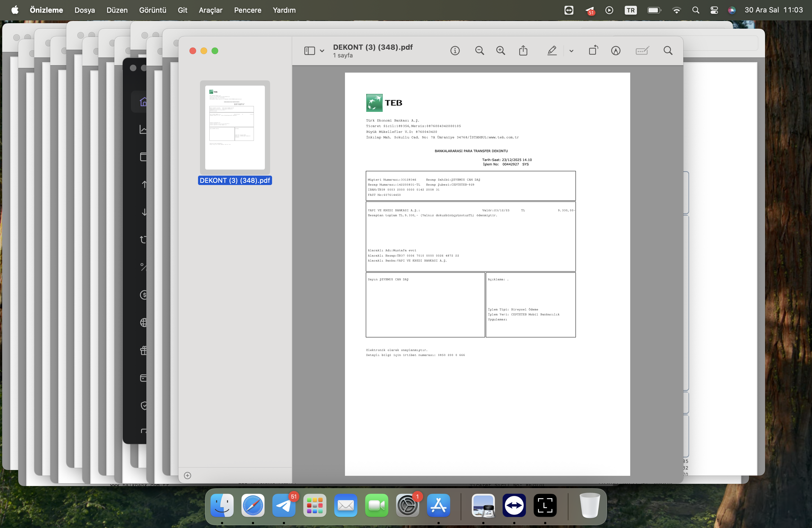The width and height of the screenshot is (812, 528).
Task: Rotate the page with the rotate tool
Action: click(x=593, y=50)
